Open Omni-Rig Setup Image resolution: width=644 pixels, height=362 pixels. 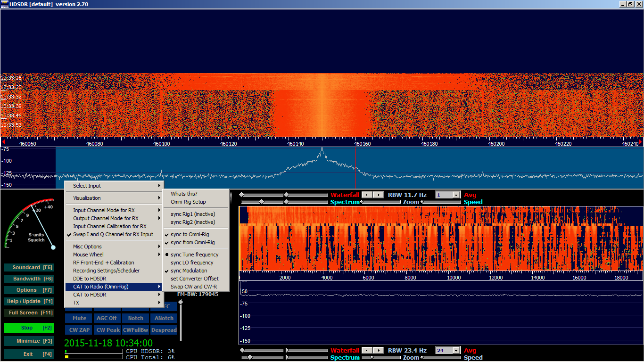click(196, 202)
